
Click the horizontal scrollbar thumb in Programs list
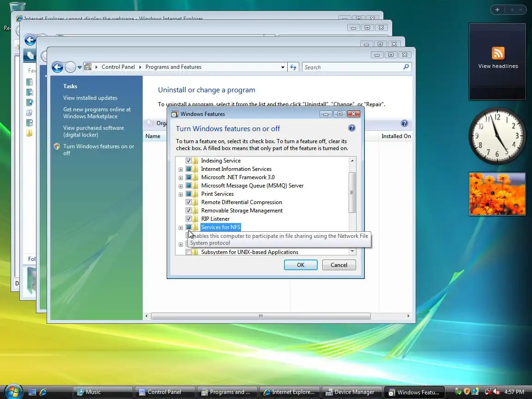point(260,316)
